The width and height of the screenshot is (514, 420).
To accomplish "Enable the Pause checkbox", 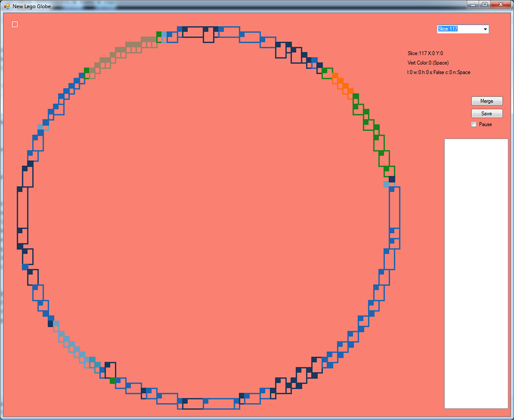I will pyautogui.click(x=474, y=125).
